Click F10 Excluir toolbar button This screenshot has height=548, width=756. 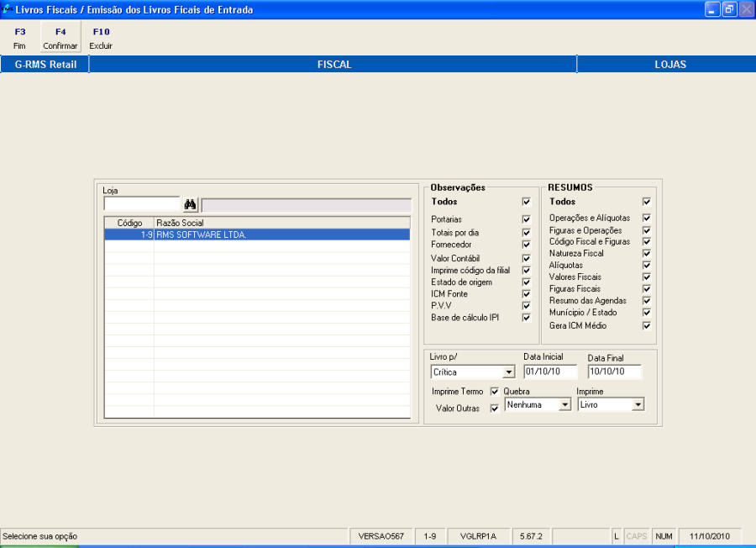tap(101, 38)
